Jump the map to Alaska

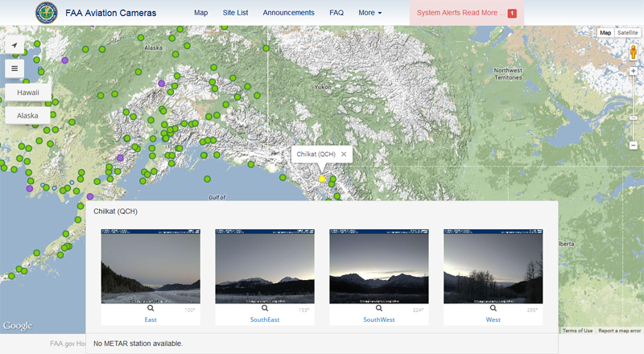pyautogui.click(x=28, y=115)
